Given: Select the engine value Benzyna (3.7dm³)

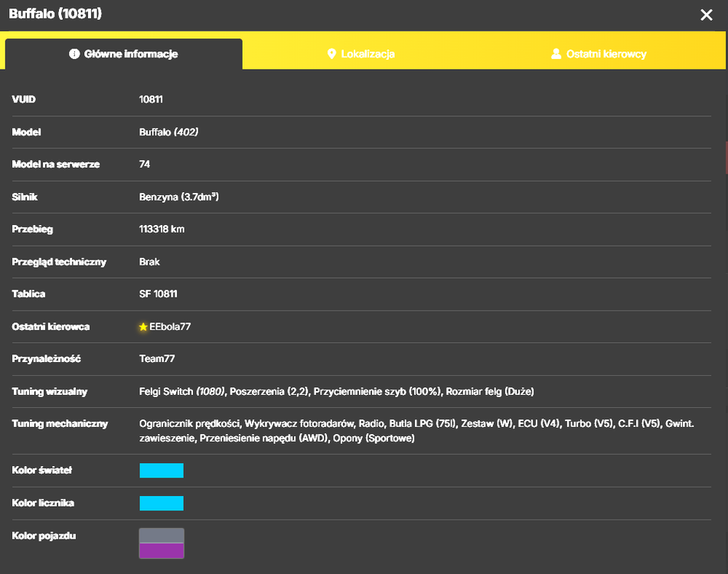Looking at the screenshot, I should point(179,197).
